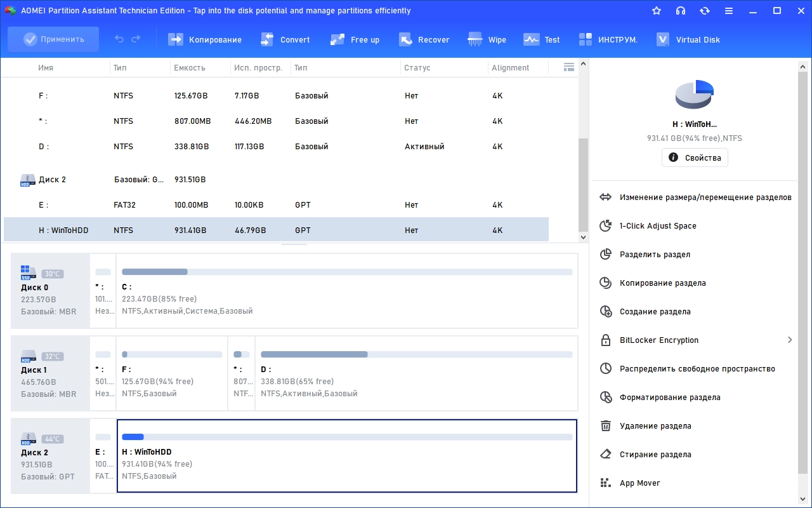Open the hamburger menu in title bar
812x508 pixels.
(x=729, y=11)
